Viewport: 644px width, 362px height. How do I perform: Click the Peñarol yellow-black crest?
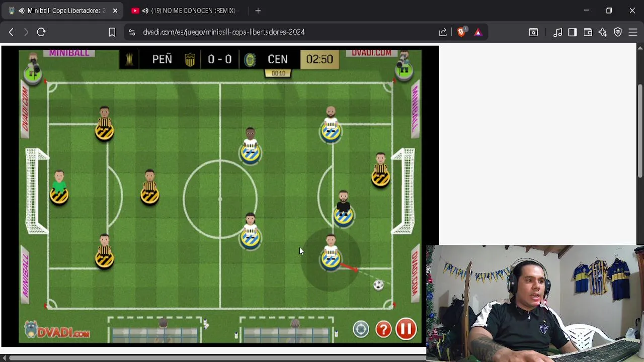[190, 59]
